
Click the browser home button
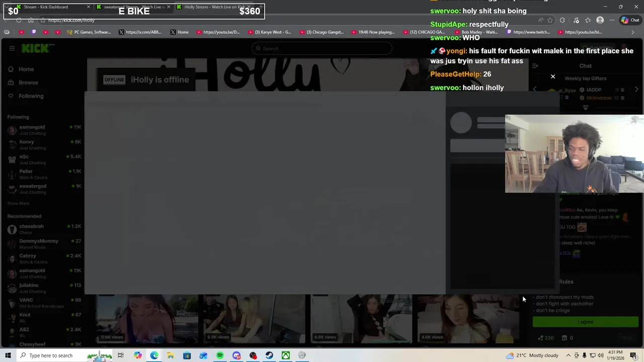pyautogui.click(x=31, y=20)
